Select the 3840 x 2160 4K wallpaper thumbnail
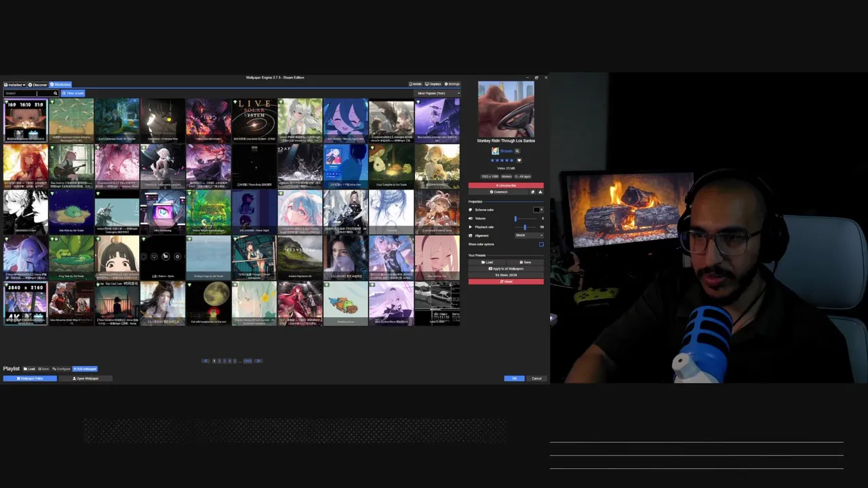This screenshot has width=868, height=488. pos(25,304)
